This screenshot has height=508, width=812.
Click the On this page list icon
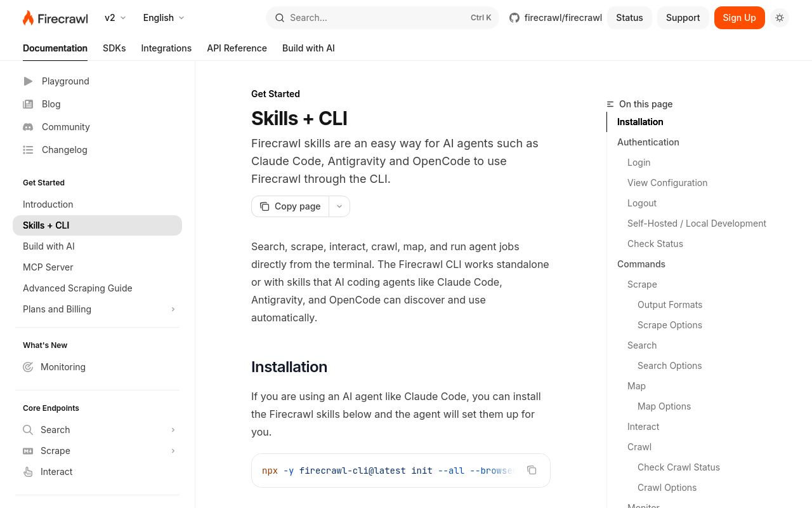coord(610,104)
